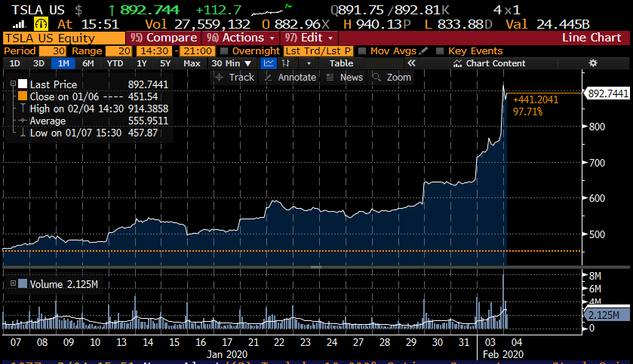Open the Actions dropdown menu

(x=240, y=38)
